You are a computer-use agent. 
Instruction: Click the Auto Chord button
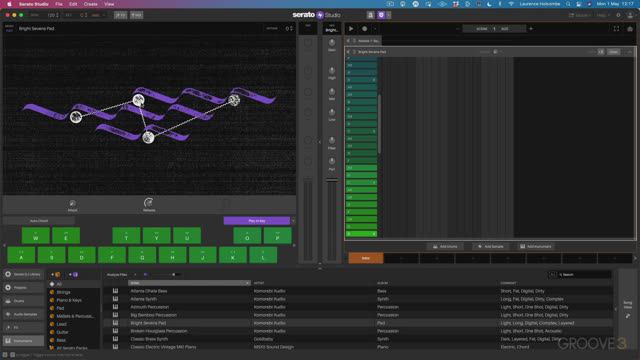click(x=39, y=221)
